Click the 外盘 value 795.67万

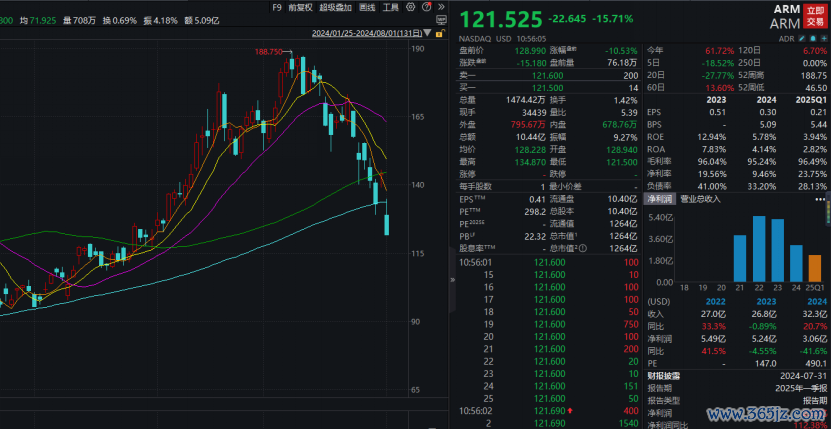coord(529,125)
